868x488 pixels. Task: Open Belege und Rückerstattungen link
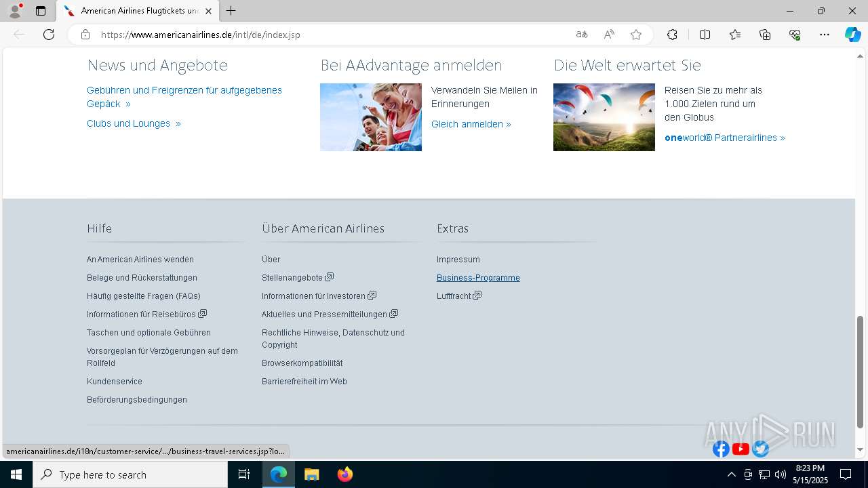pyautogui.click(x=142, y=278)
